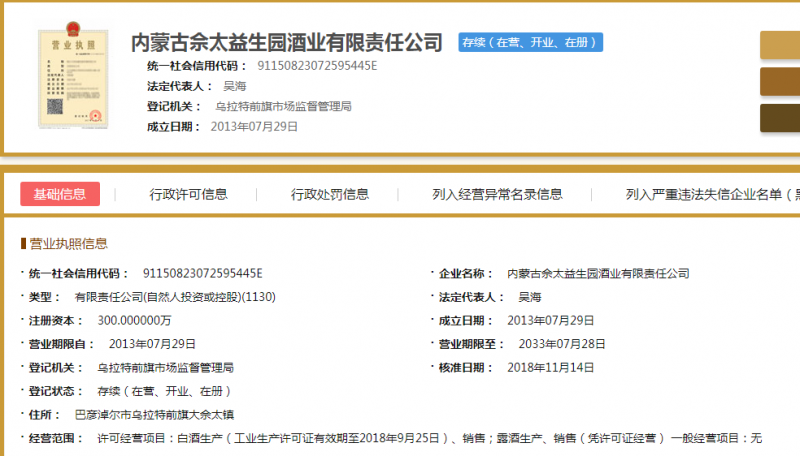Click the registered capital 300.000000万

pyautogui.click(x=134, y=320)
